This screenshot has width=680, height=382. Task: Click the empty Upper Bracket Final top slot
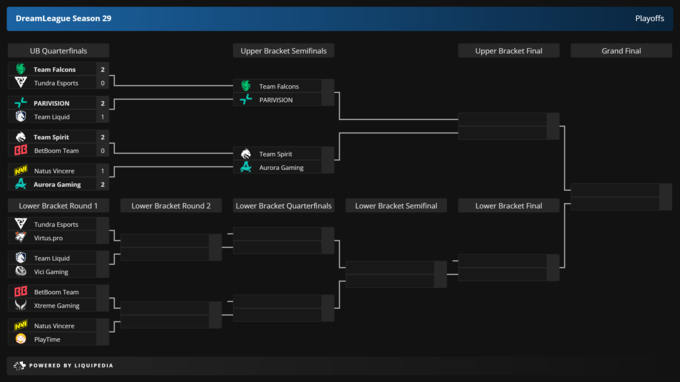(503, 119)
